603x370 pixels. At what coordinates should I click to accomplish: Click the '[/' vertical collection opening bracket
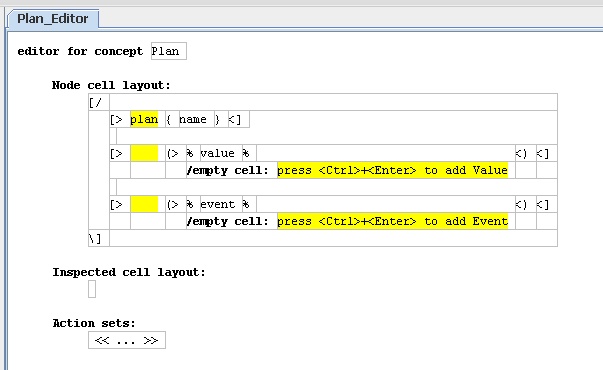pyautogui.click(x=95, y=102)
